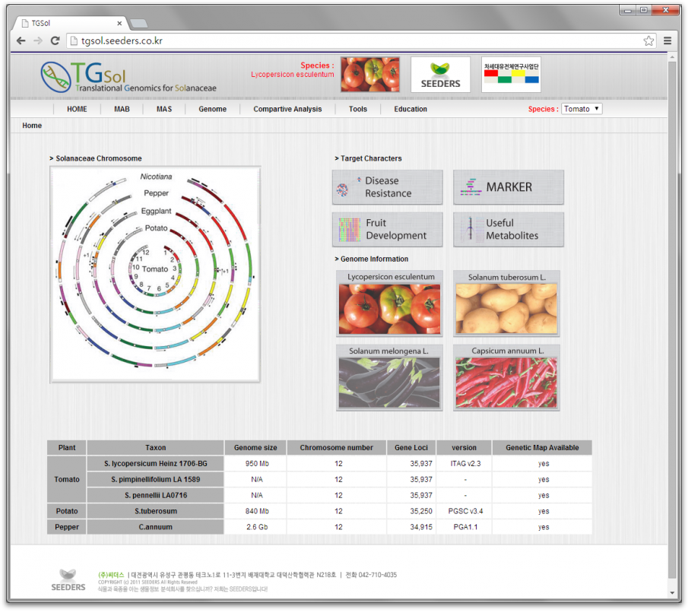The image size is (688, 611).
Task: Click the SEEDERS footer logo
Action: (69, 580)
